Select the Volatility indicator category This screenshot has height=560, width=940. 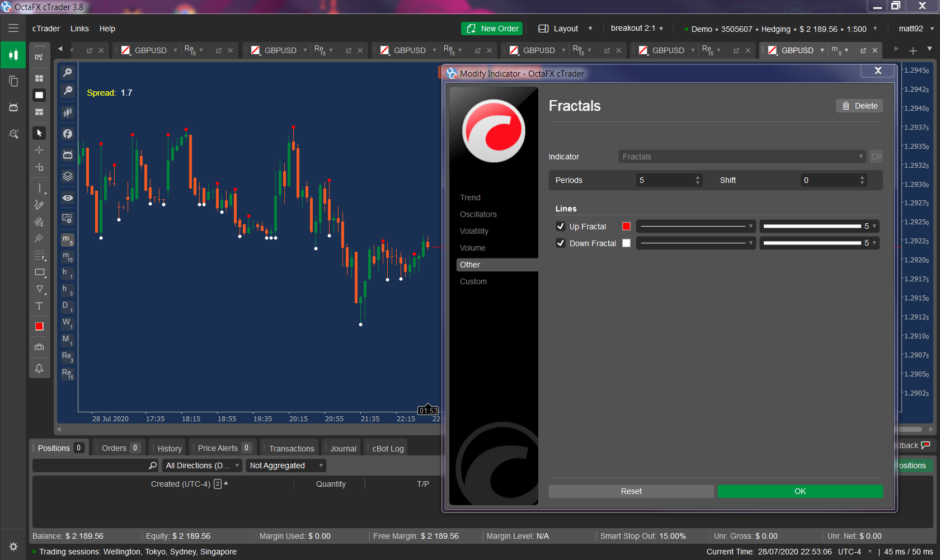point(474,231)
